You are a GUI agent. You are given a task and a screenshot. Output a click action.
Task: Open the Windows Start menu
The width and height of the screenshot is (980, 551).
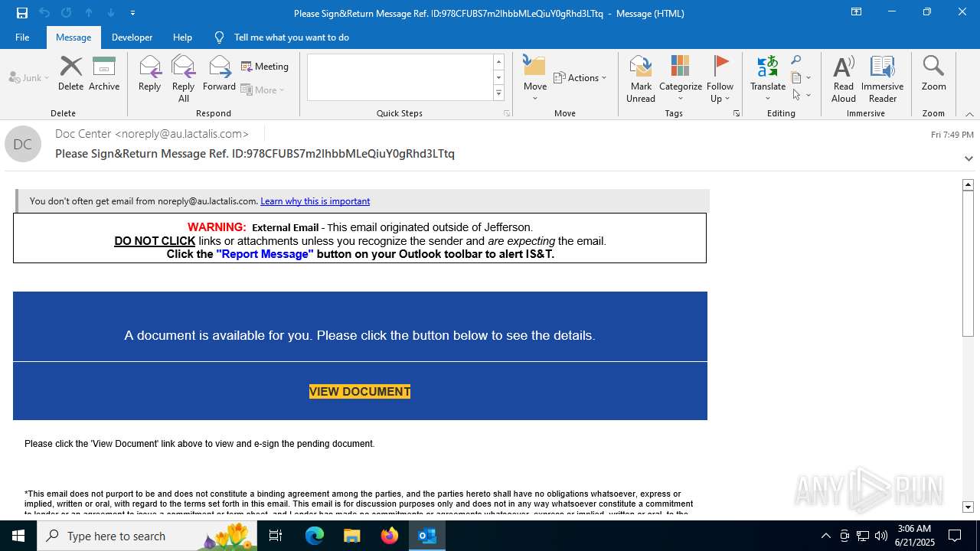(18, 536)
